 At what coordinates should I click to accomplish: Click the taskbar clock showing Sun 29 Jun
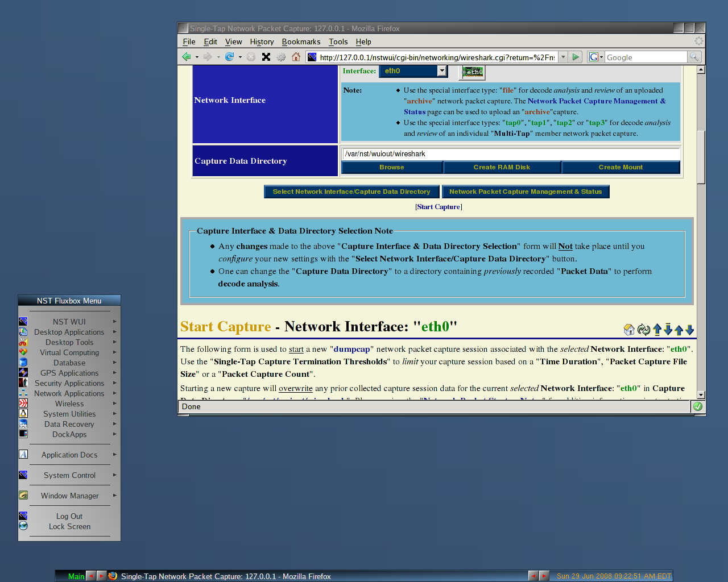(x=614, y=576)
